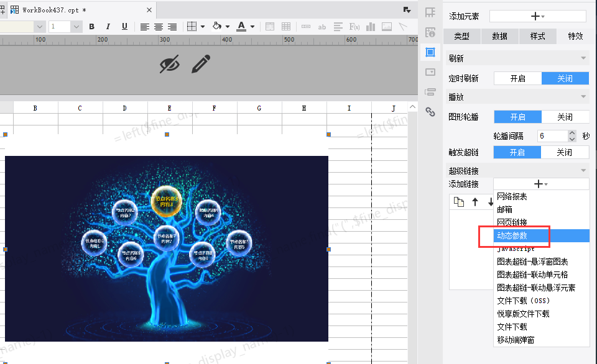
Task: Open the widget settings sidebar panel
Action: pos(430,72)
